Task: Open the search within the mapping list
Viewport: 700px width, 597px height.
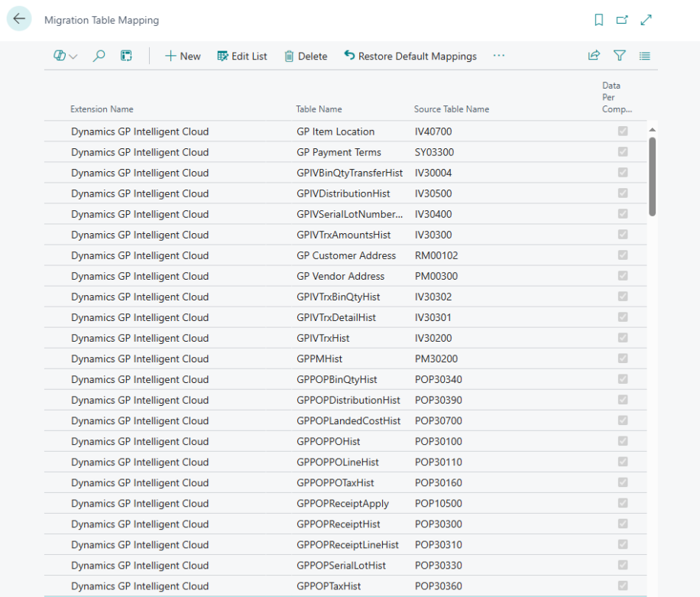Action: [x=99, y=56]
